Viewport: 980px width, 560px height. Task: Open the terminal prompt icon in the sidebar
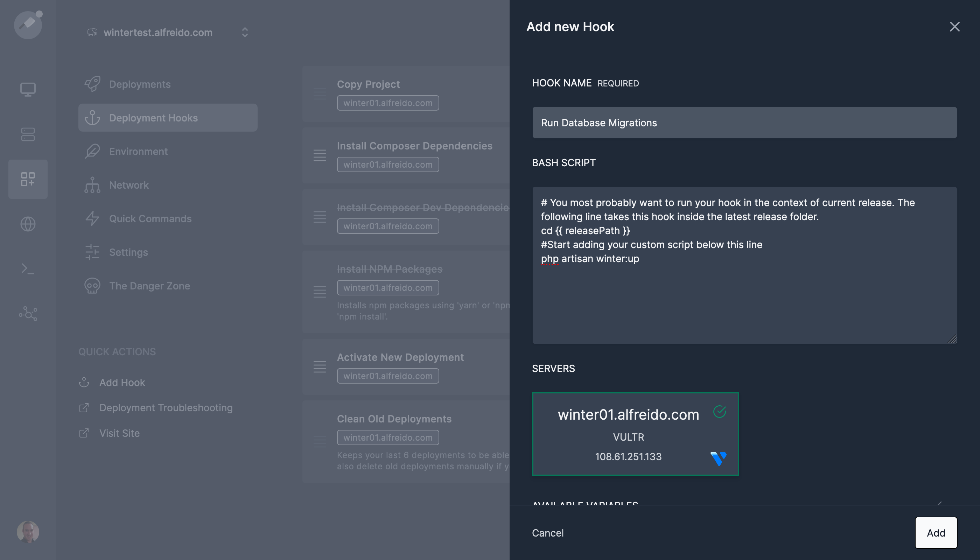[x=28, y=268]
